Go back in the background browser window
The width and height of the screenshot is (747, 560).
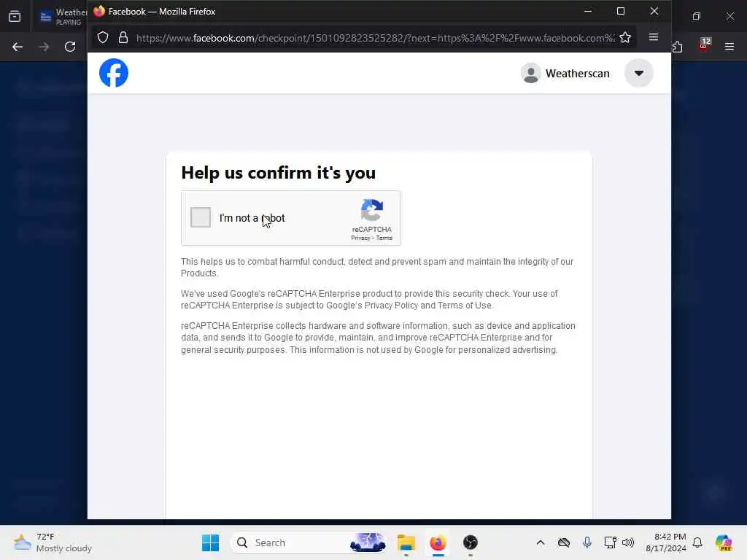click(x=18, y=47)
